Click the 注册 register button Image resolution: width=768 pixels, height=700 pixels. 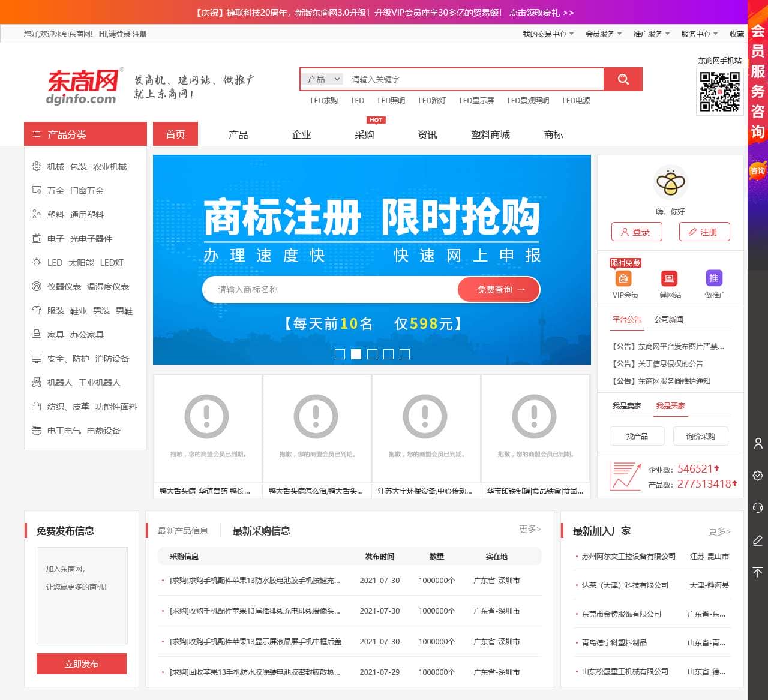[x=704, y=232]
